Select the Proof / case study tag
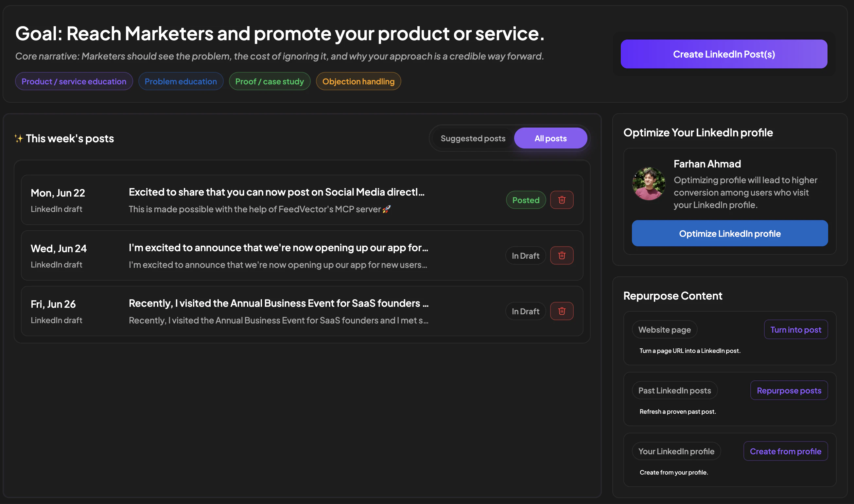 269,81
